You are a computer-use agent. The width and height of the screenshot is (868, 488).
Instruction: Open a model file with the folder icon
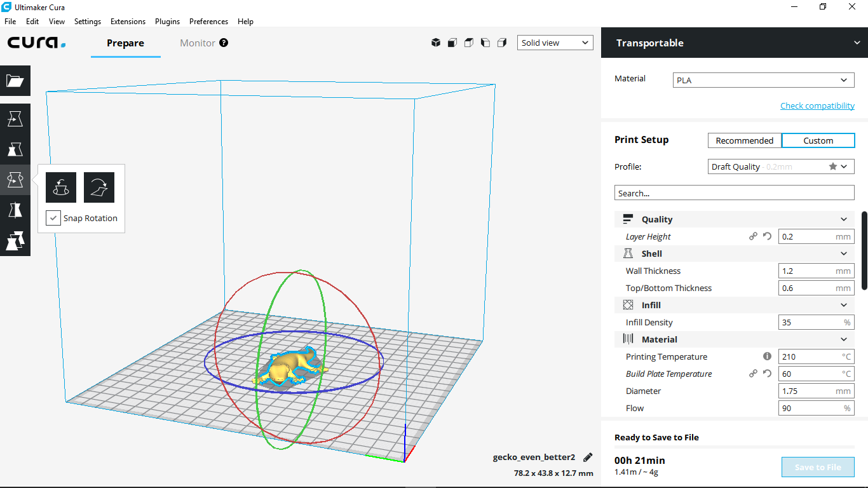[x=15, y=81]
